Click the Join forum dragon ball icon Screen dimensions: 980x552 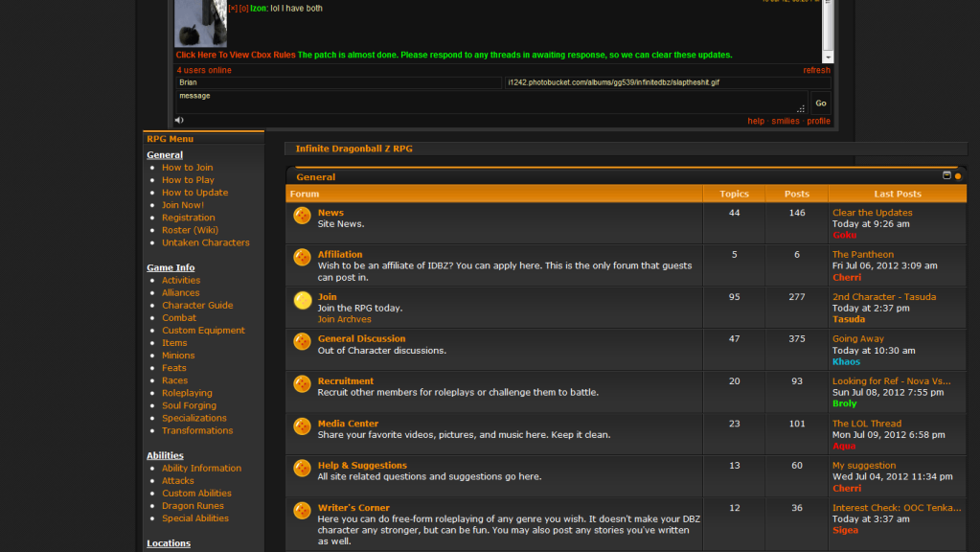[303, 300]
